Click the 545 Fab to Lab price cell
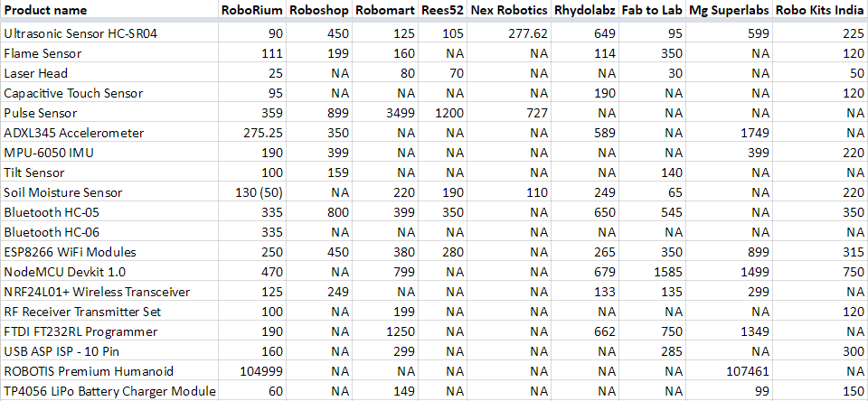 [x=652, y=212]
